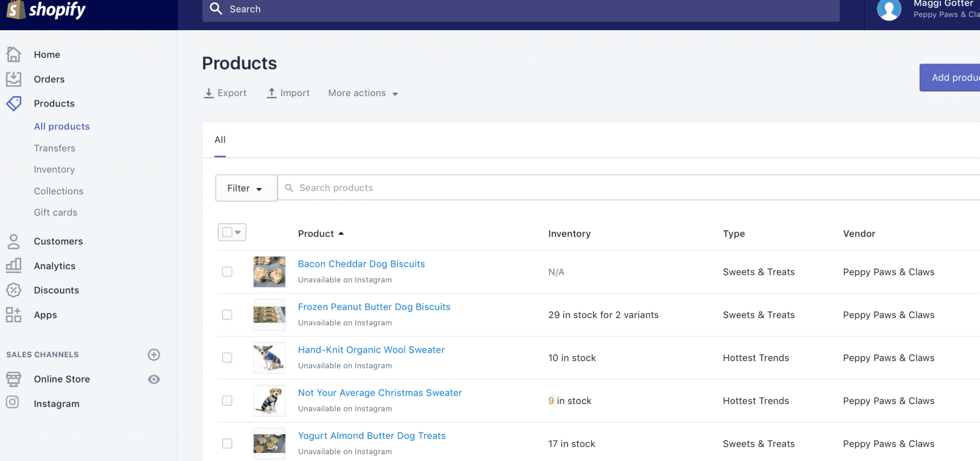
Task: Click the Vendor column header
Action: pos(859,234)
